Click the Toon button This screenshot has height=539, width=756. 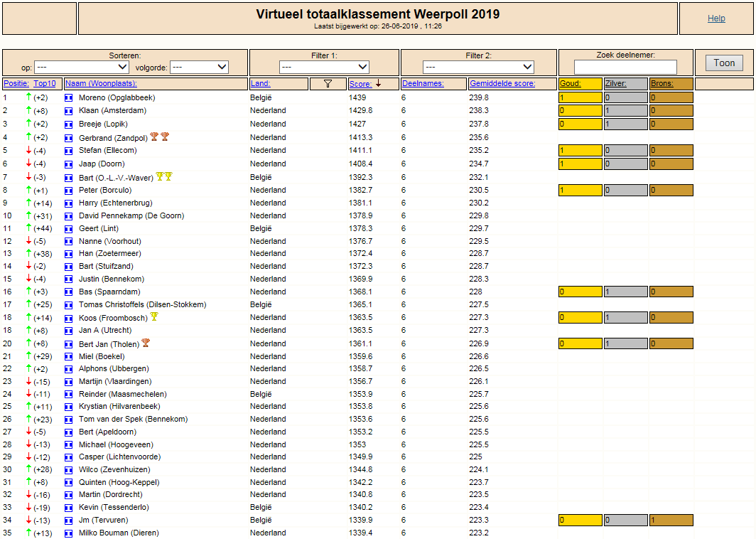pos(724,63)
